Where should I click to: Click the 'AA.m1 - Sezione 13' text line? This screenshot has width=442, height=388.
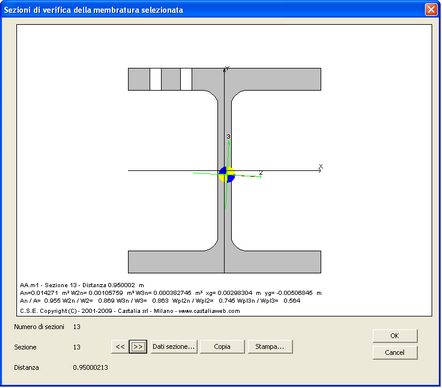coord(82,285)
